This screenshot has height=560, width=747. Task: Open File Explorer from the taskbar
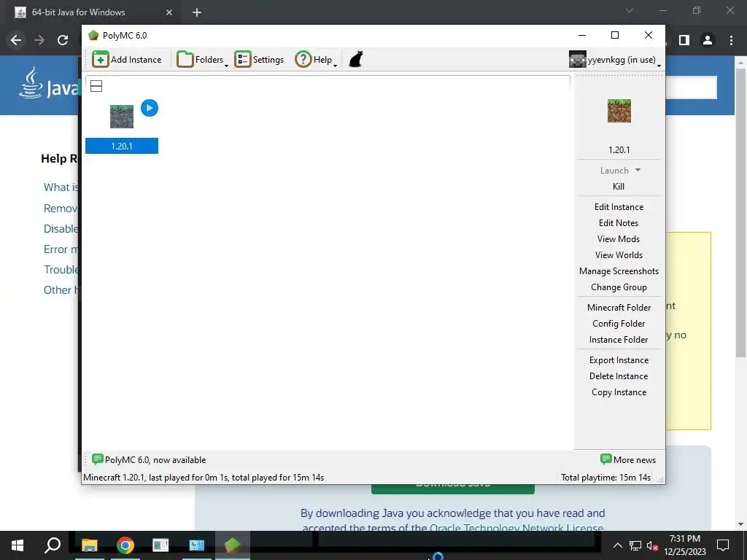click(89, 545)
